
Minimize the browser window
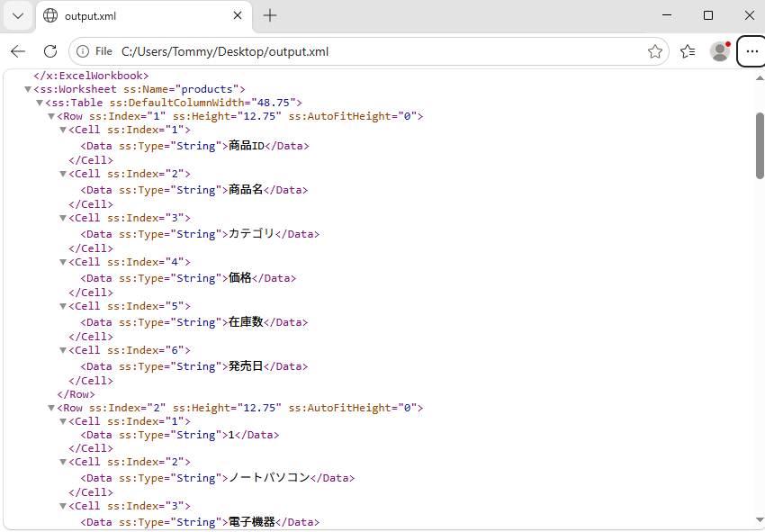click(x=667, y=15)
